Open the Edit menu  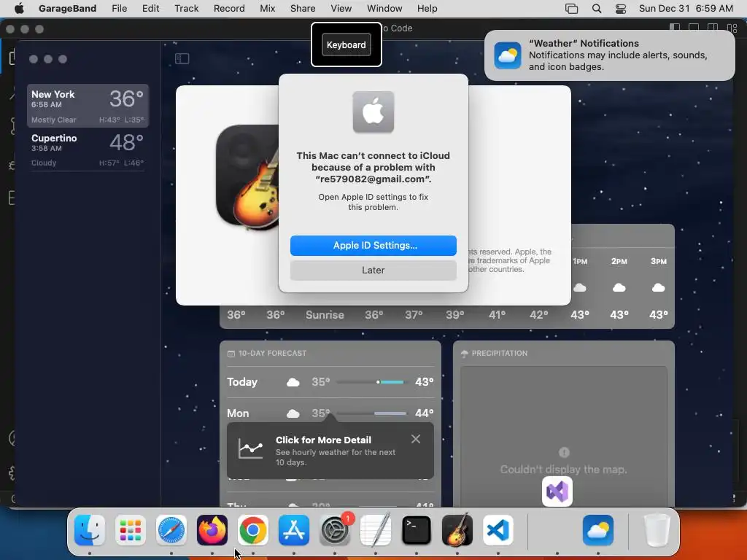point(150,8)
